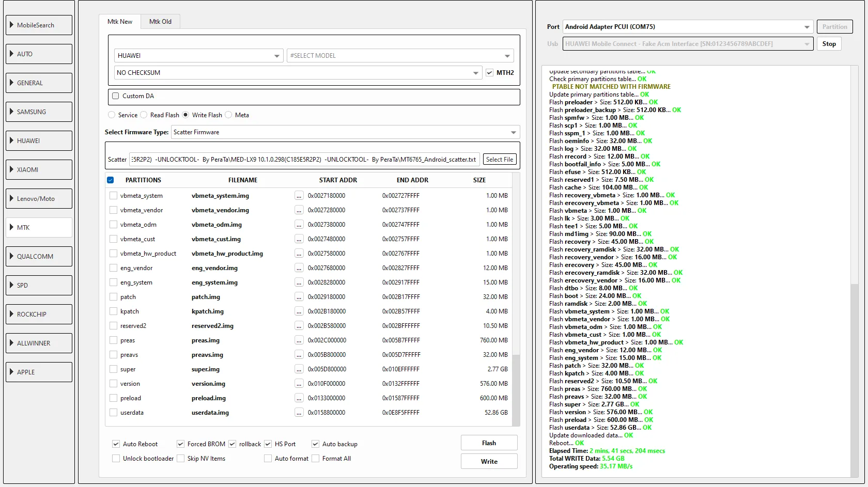
Task: Click browse button for vbmeta_system.img file
Action: click(x=299, y=196)
